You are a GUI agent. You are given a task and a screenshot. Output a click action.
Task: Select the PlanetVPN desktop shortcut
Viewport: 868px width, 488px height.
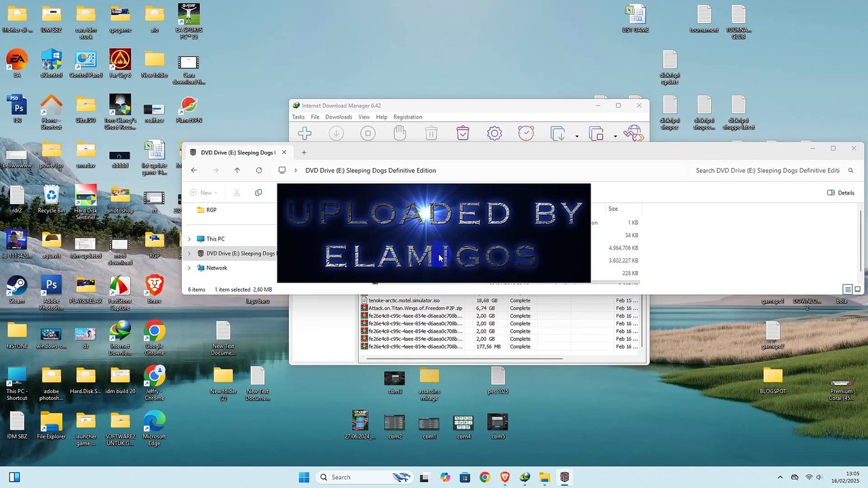[189, 110]
